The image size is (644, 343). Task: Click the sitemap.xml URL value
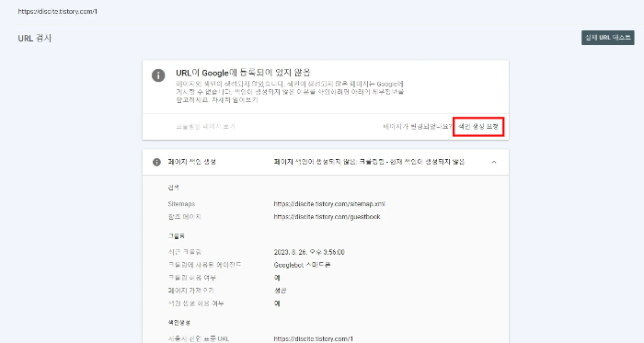329,204
